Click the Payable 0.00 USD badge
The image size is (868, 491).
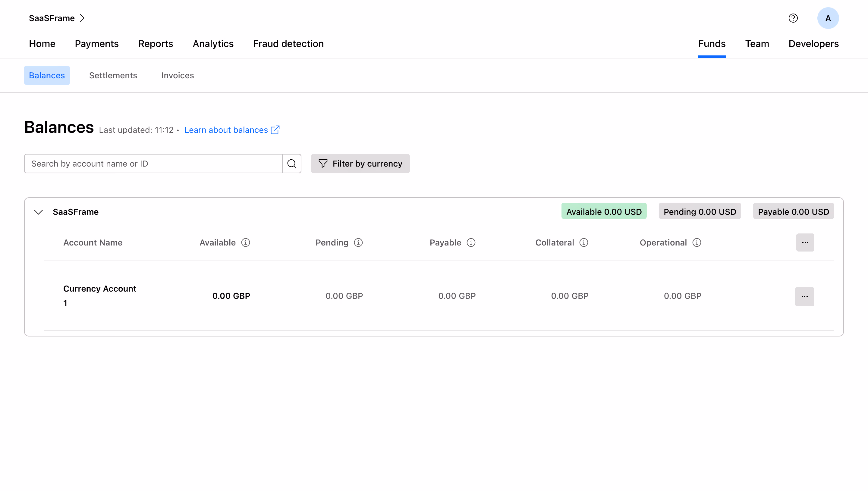pyautogui.click(x=794, y=211)
